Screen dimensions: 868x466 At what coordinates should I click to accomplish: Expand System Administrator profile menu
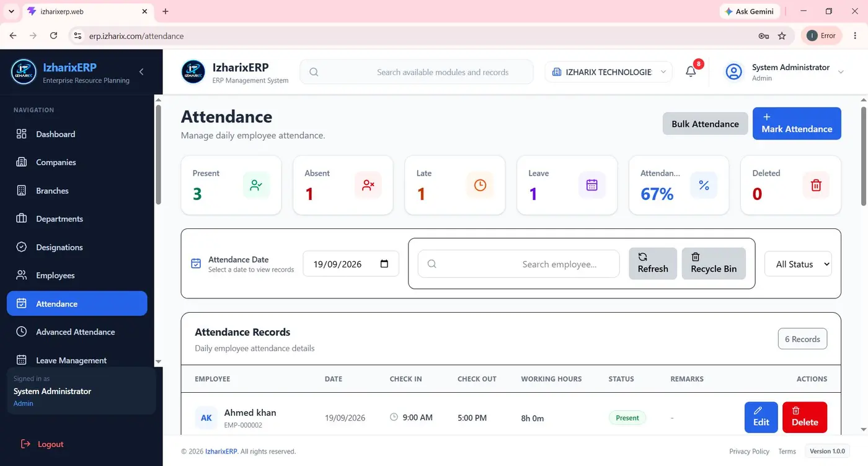[x=841, y=72]
